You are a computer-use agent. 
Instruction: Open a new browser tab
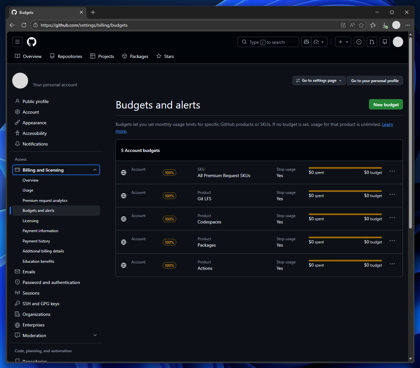click(x=93, y=12)
